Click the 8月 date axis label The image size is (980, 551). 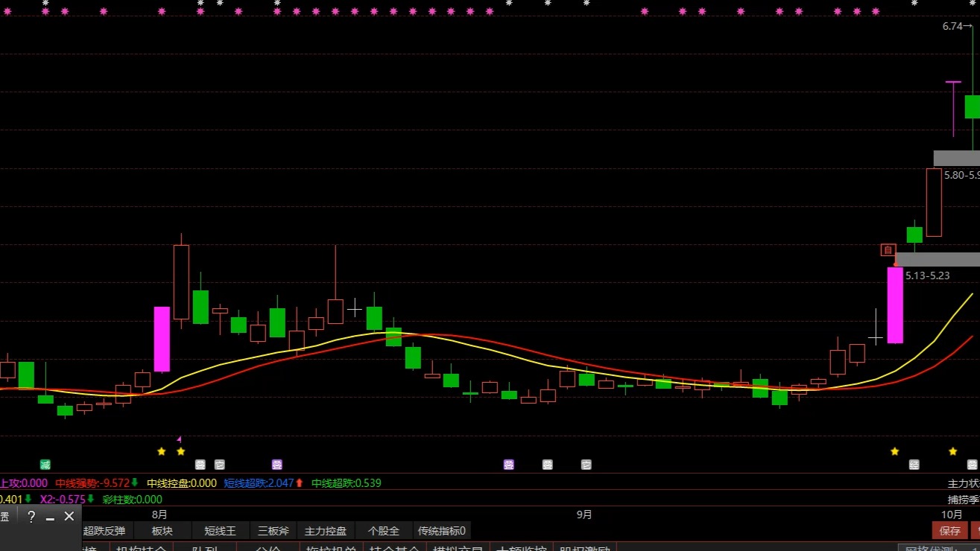pyautogui.click(x=159, y=515)
